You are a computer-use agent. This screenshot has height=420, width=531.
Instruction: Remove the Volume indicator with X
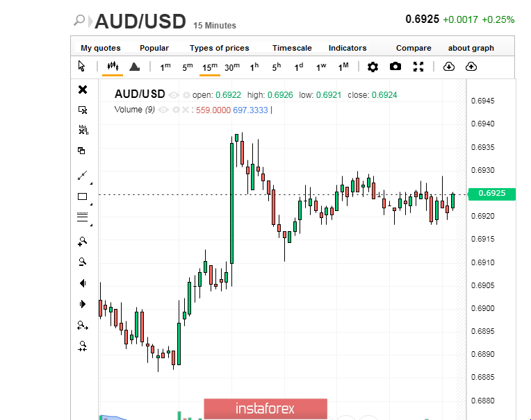pyautogui.click(x=185, y=110)
